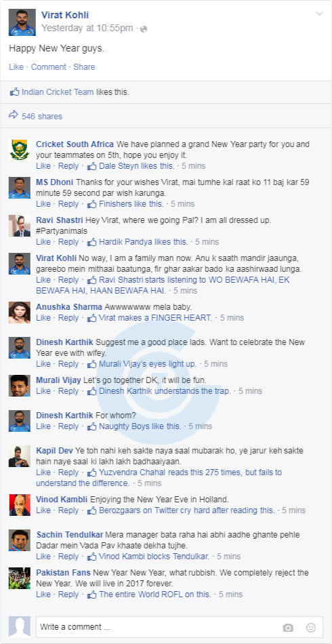Open Cricket South Africa profile picture
This screenshot has width=332, height=644.
(x=19, y=150)
